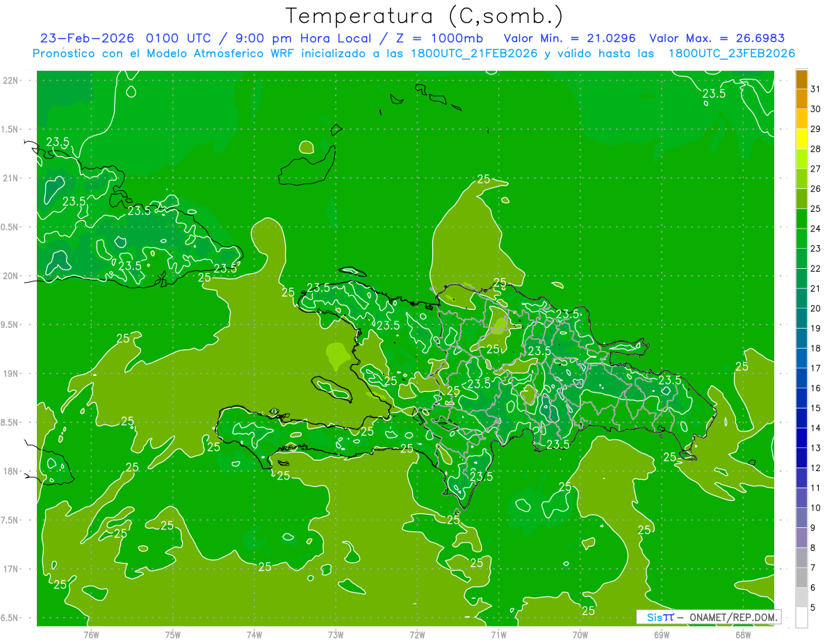The width and height of the screenshot is (834, 644).
Task: Pick the dark blue swatch between 13 and 14
Action: tap(801, 438)
